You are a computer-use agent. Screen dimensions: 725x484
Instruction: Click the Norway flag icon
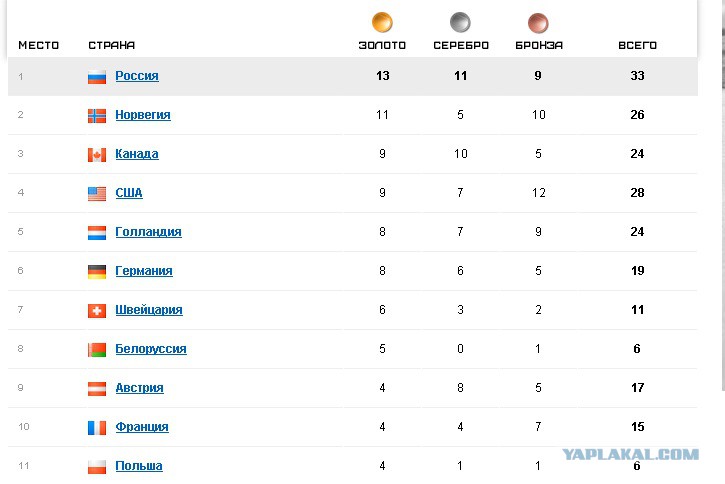tap(97, 115)
